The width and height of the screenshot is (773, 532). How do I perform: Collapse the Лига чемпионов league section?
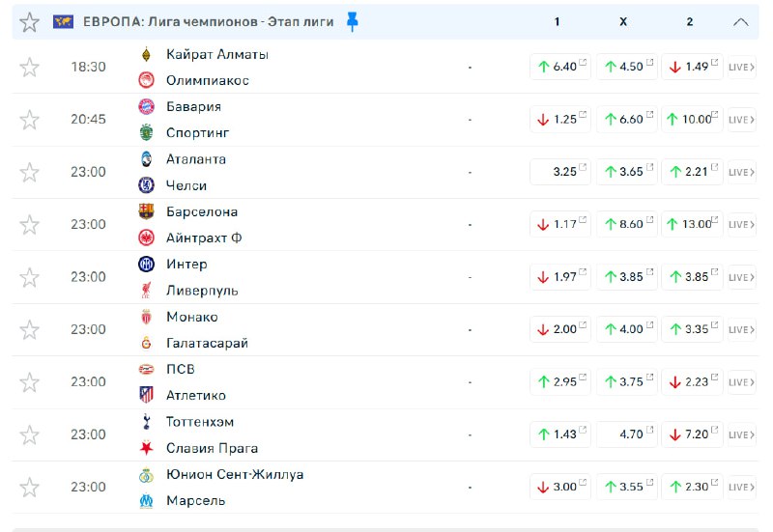[x=741, y=21]
